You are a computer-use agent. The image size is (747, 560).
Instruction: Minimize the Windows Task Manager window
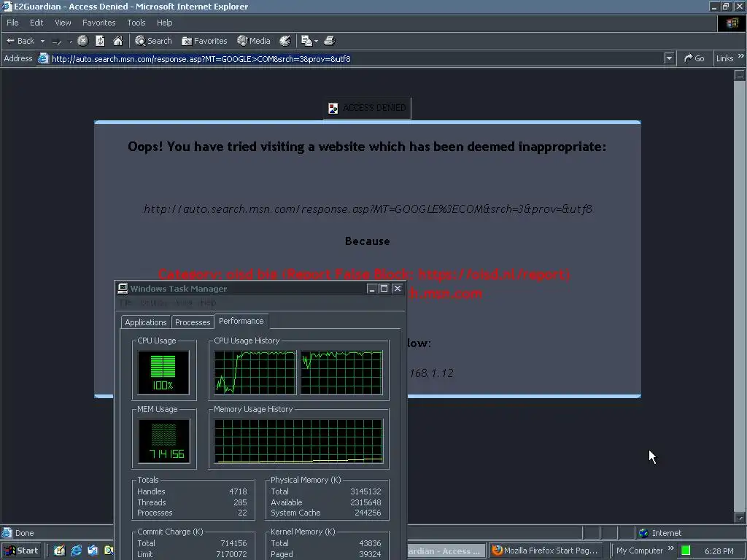372,289
